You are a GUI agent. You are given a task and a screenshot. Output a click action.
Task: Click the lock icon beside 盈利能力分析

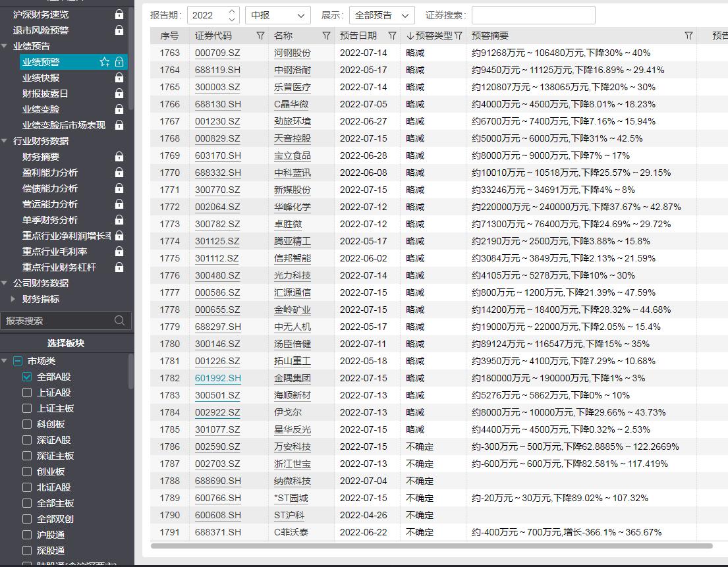(119, 172)
